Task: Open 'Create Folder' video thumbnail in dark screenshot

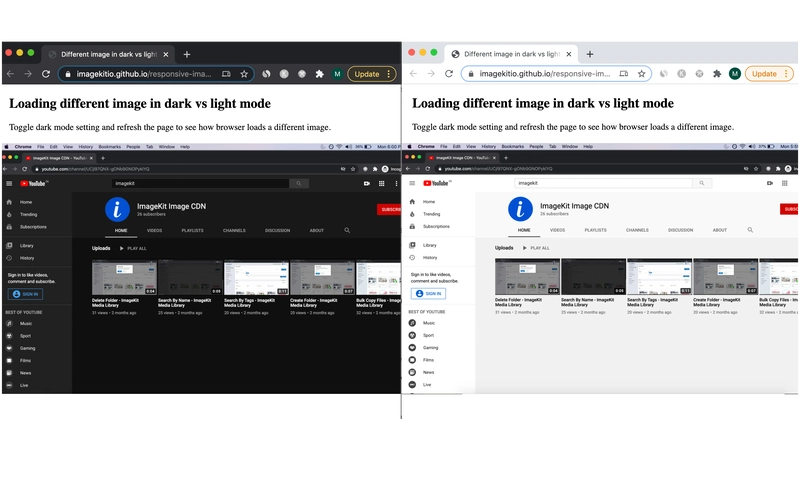Action: (322, 277)
